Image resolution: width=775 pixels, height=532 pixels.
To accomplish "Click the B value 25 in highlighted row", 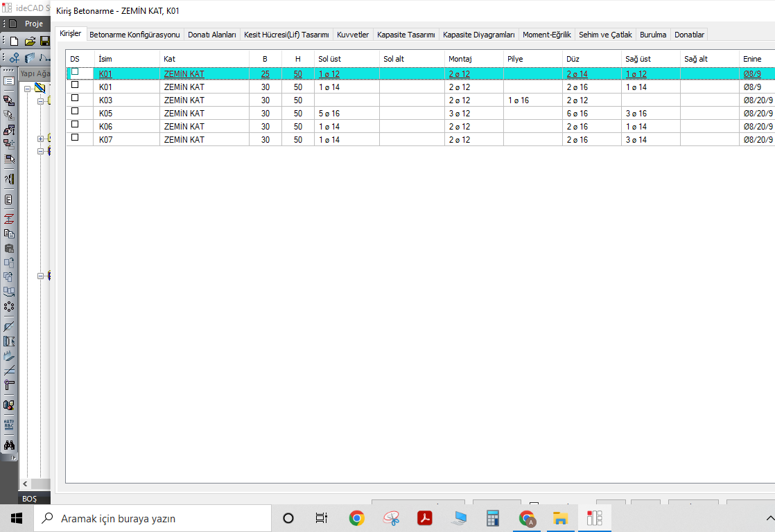I will tap(265, 74).
